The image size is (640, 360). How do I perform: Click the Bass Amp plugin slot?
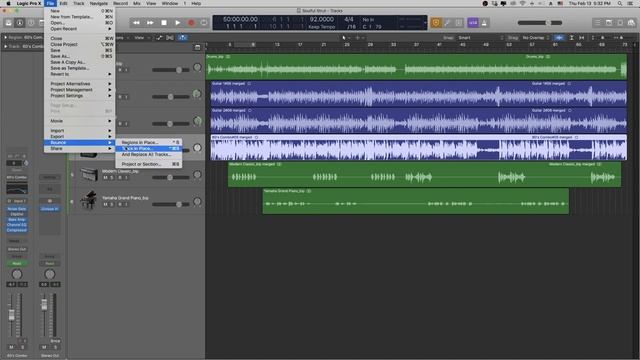coord(17,219)
